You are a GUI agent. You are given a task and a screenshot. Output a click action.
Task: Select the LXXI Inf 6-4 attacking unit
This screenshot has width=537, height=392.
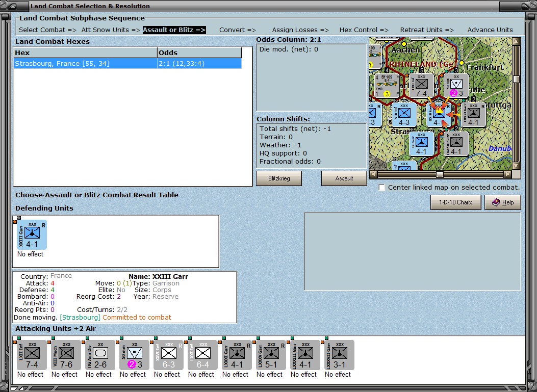203,355
